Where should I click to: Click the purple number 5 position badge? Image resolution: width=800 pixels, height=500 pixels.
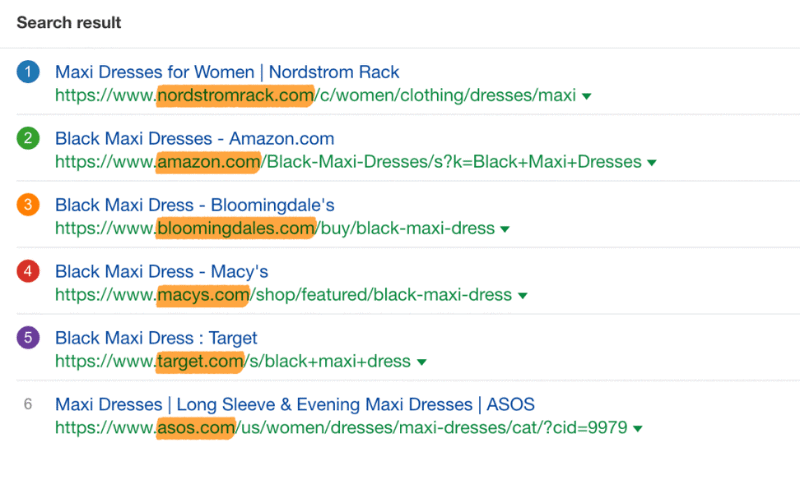[x=28, y=338]
